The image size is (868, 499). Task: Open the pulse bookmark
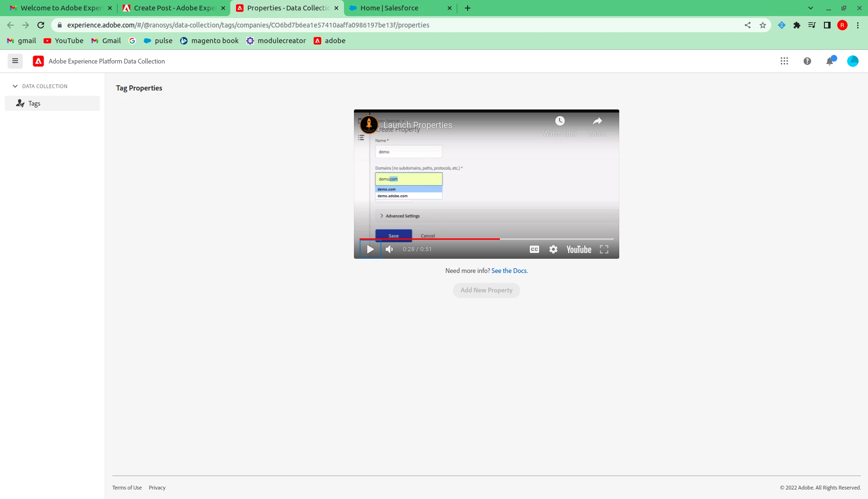click(158, 41)
